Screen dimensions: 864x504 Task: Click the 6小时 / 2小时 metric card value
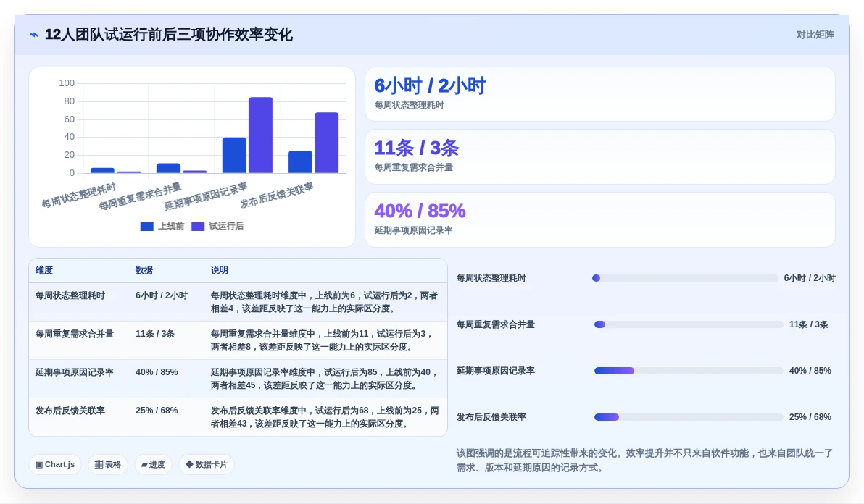(430, 86)
